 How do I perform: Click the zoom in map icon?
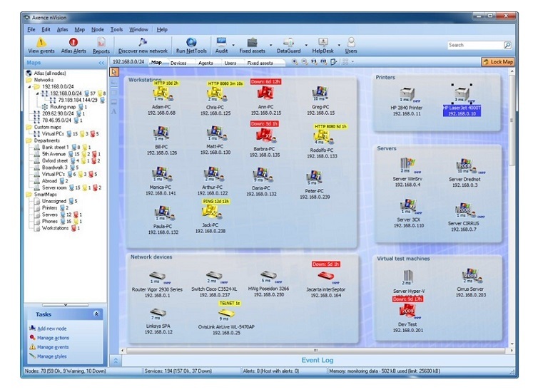point(295,62)
